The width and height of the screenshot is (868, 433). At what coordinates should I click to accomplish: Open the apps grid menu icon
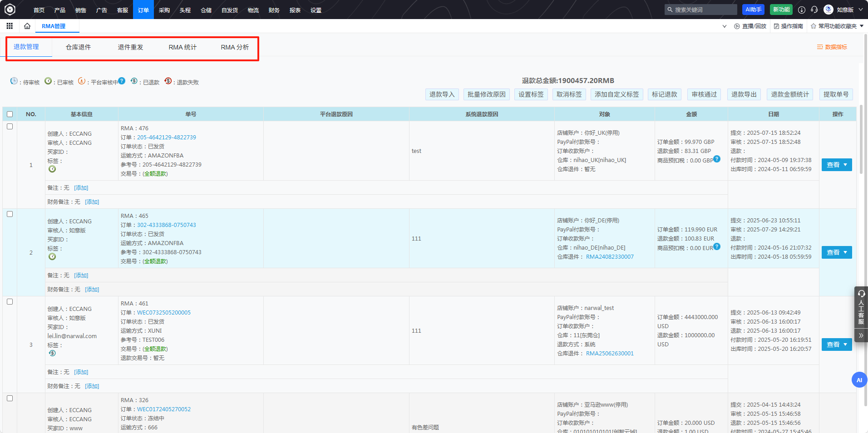tap(10, 26)
